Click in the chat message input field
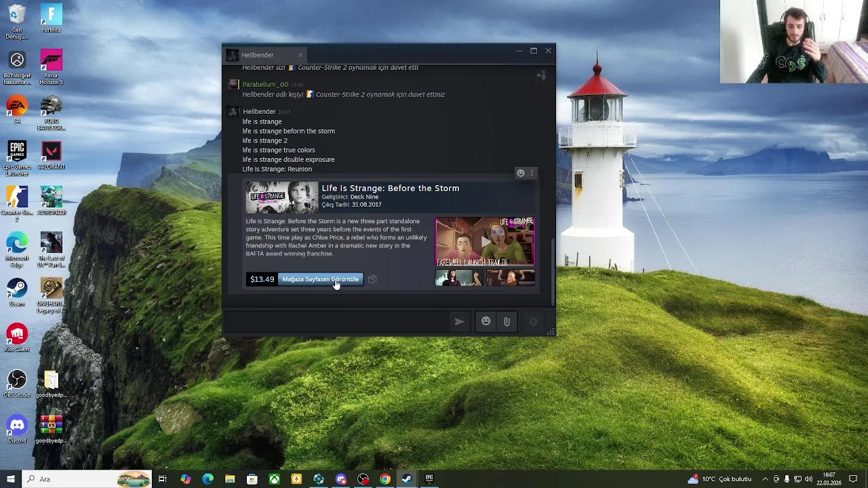Image resolution: width=868 pixels, height=488 pixels. [x=336, y=322]
